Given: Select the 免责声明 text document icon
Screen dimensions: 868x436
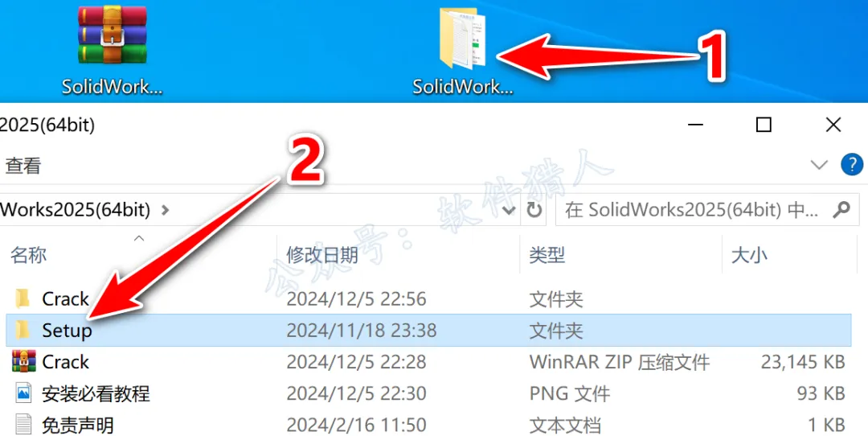Looking at the screenshot, I should (x=23, y=425).
